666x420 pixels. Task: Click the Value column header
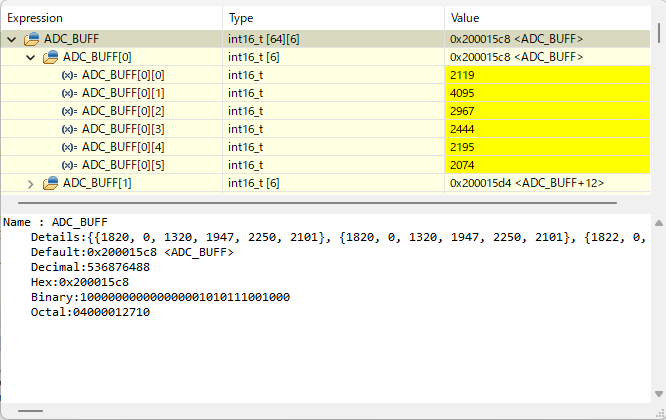click(x=547, y=18)
